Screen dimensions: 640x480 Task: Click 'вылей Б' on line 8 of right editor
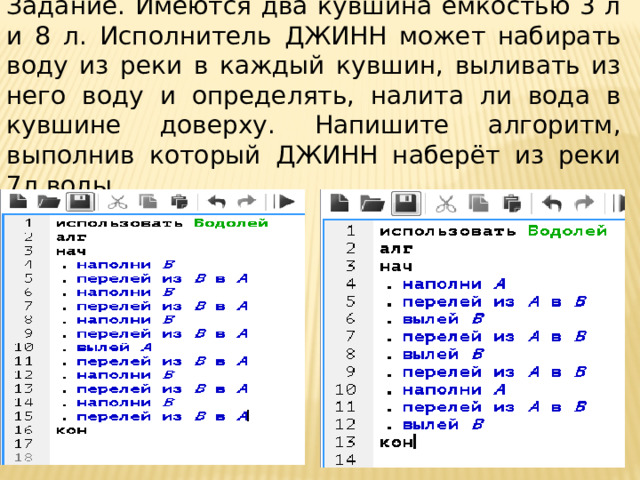[443, 354]
